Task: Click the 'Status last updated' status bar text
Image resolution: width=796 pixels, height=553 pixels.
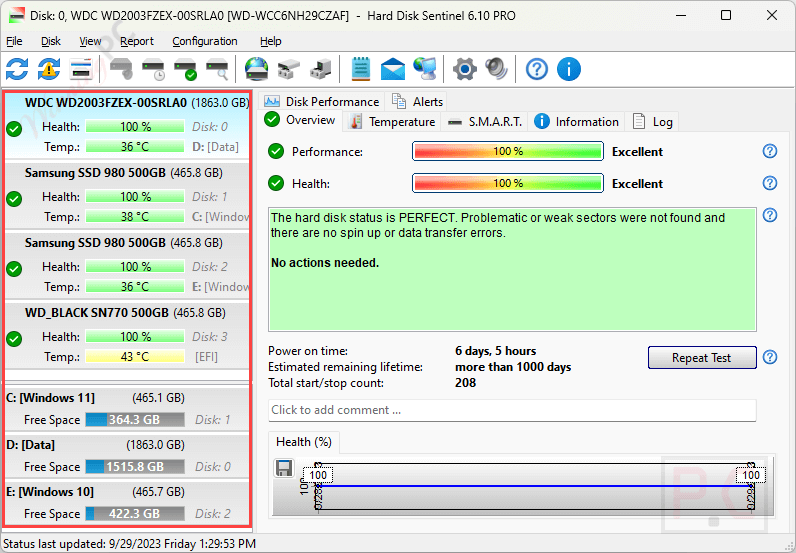Action: point(129,544)
